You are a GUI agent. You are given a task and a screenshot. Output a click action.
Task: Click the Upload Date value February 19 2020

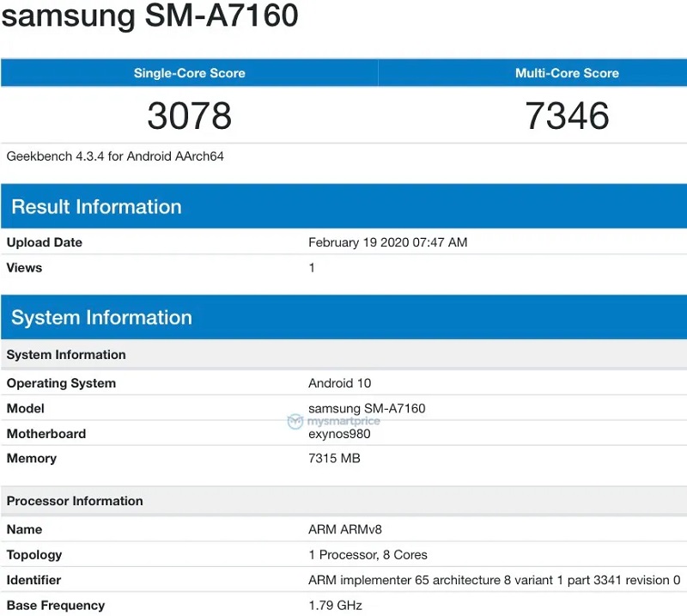coord(386,242)
